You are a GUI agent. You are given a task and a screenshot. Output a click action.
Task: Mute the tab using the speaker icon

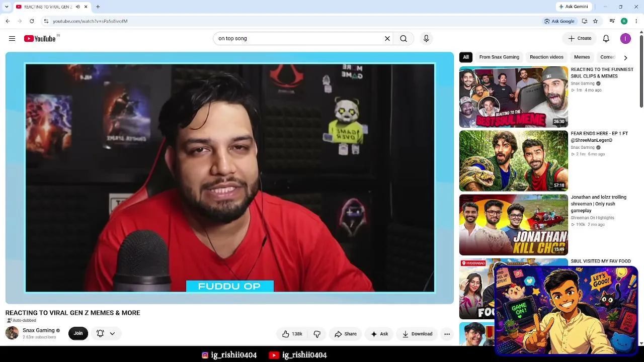tap(77, 7)
